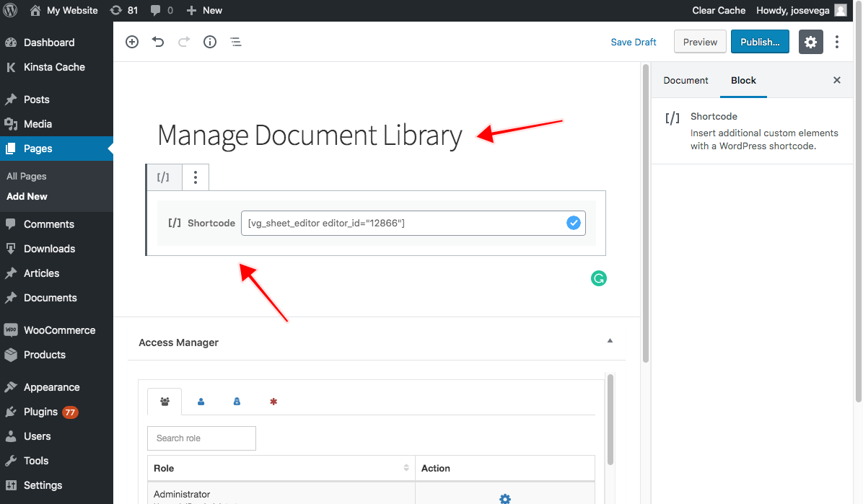Image resolution: width=863 pixels, height=504 pixels.
Task: Click the Grammarly circle indicator
Action: click(x=599, y=278)
